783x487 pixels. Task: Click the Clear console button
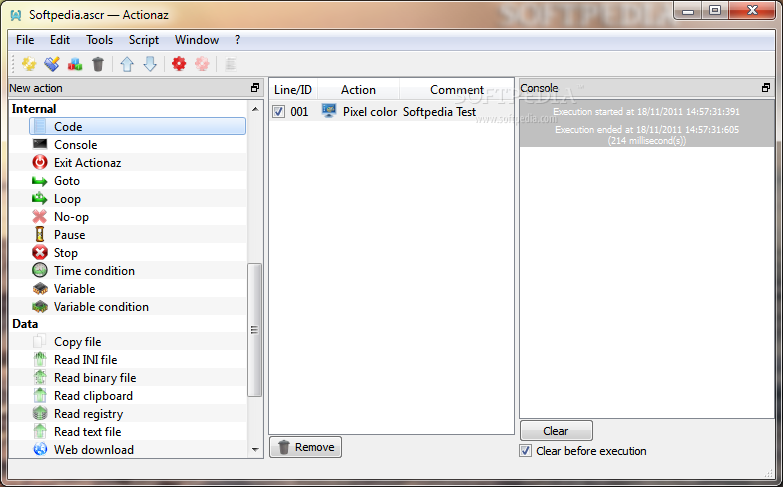point(556,431)
